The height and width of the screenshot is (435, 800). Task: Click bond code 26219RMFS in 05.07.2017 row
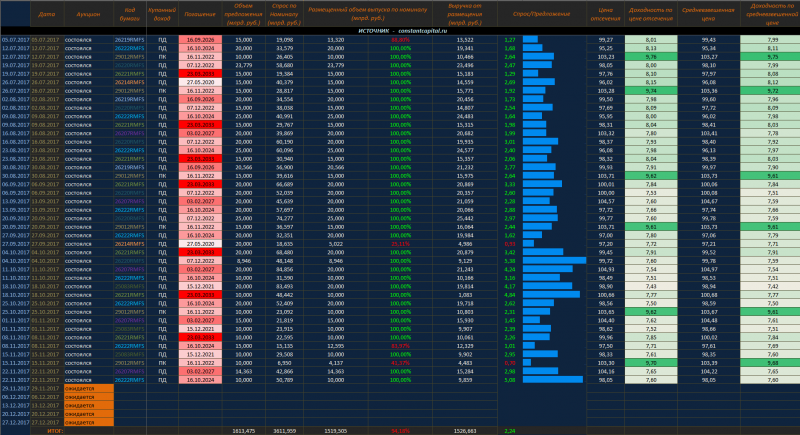tap(129, 38)
